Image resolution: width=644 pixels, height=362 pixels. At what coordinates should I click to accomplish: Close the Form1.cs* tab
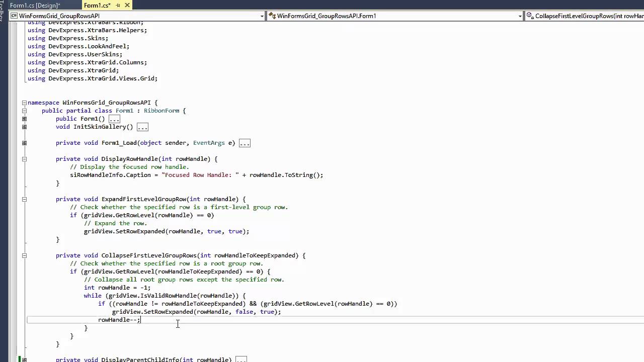[127, 5]
